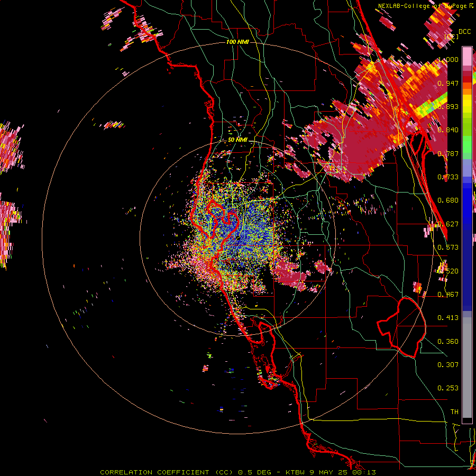The height and width of the screenshot is (476, 476).
Task: Select the 0.307 scale value
Action: (x=448, y=365)
